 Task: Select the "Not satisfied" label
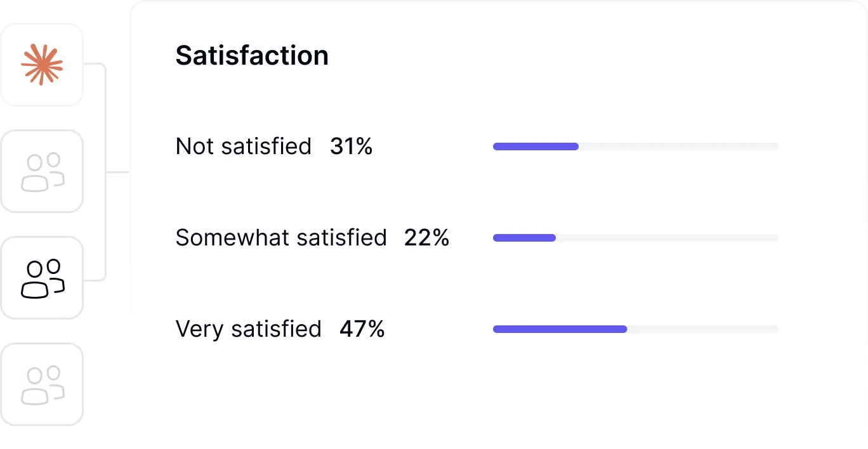(244, 146)
